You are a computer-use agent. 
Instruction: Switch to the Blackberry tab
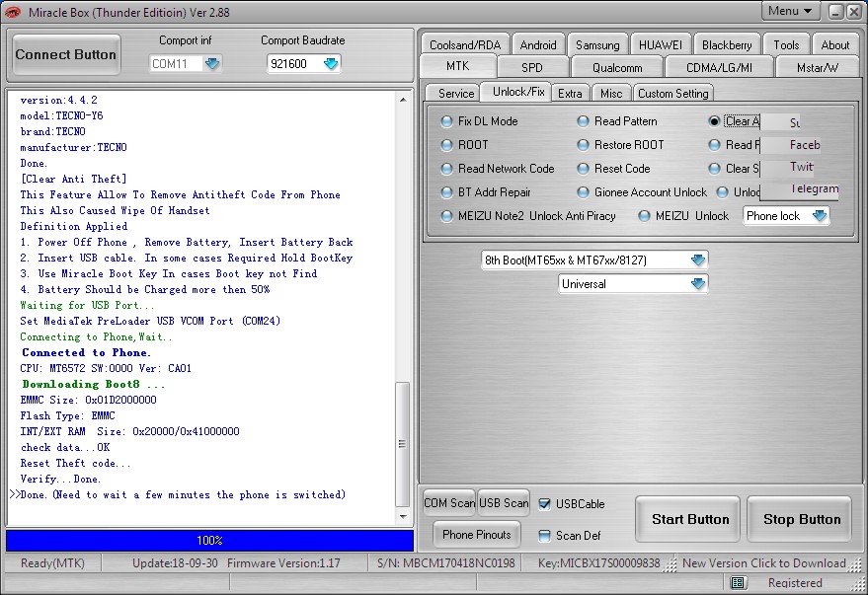[x=727, y=44]
